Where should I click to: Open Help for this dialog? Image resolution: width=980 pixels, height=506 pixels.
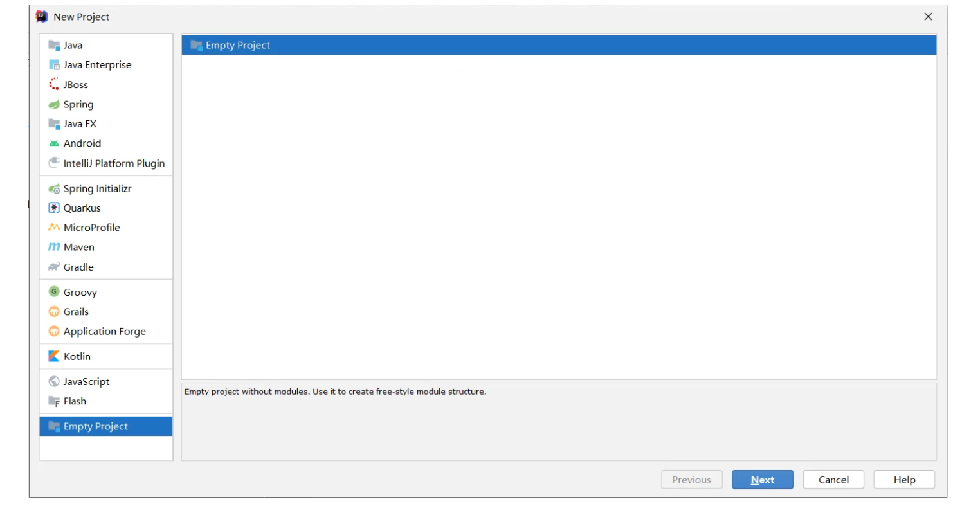click(904, 480)
